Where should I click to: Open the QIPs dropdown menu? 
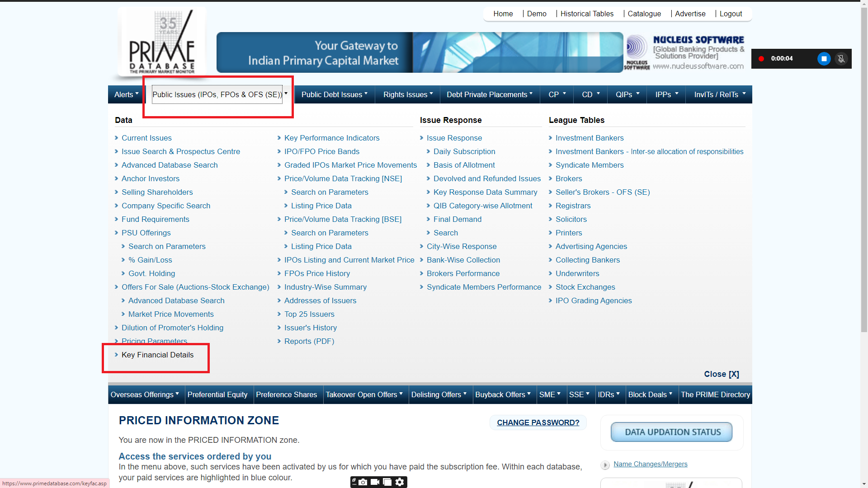click(627, 94)
